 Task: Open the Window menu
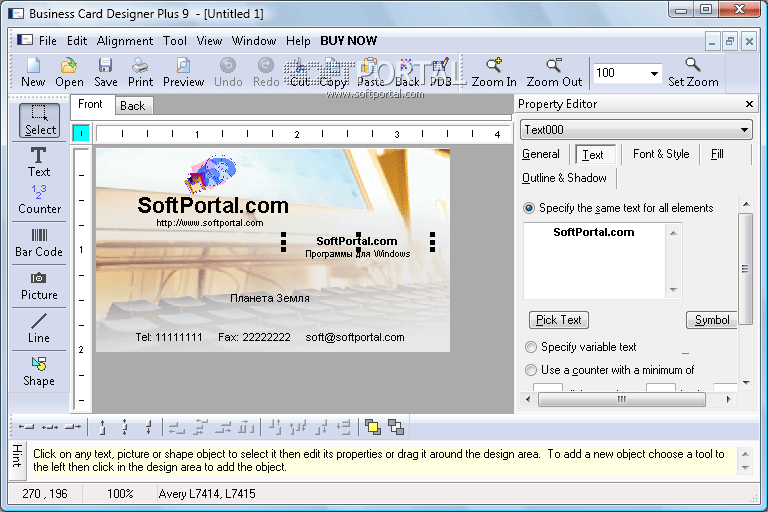[254, 41]
